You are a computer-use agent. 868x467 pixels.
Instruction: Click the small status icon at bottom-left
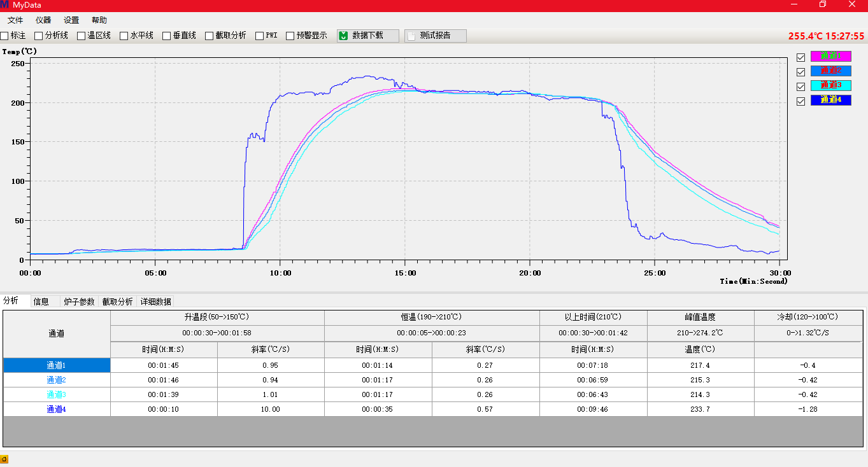(x=4, y=459)
